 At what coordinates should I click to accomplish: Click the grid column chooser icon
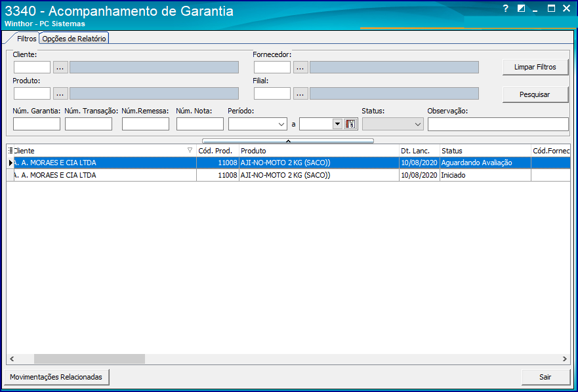pos(10,150)
